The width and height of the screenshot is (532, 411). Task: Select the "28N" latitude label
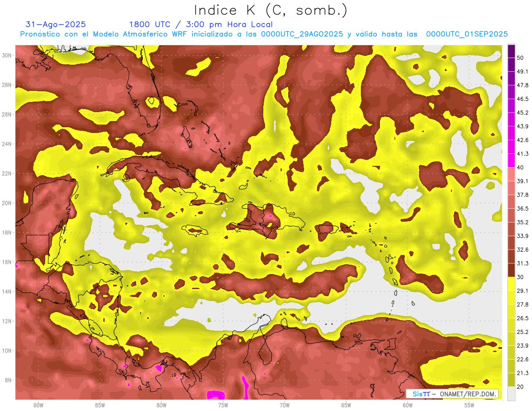[7, 85]
